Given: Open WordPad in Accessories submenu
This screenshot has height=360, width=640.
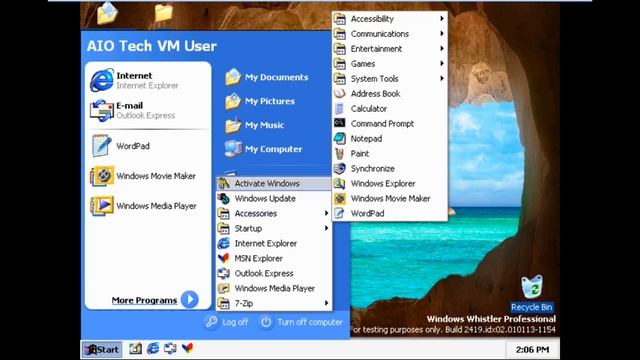Looking at the screenshot, I should pyautogui.click(x=390, y=213).
